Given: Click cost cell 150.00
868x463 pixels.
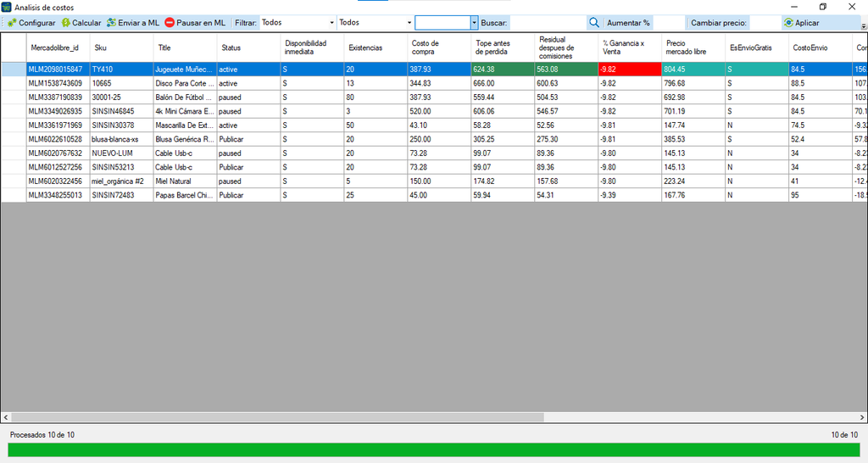Looking at the screenshot, I should tap(439, 181).
